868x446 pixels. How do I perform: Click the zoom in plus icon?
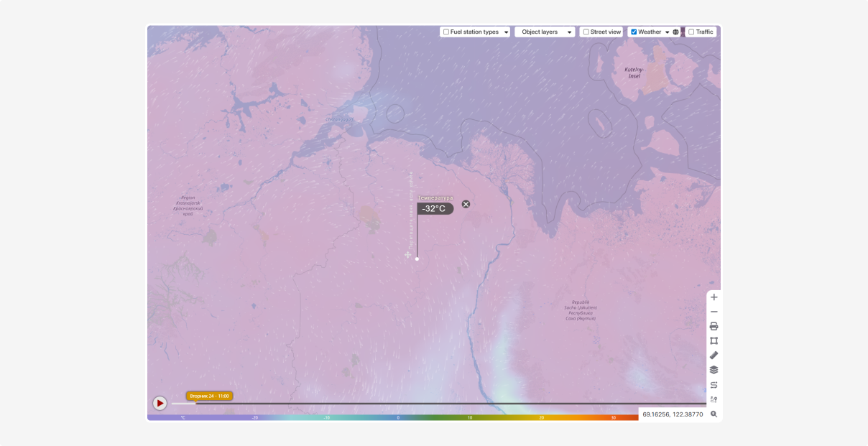[x=714, y=297]
